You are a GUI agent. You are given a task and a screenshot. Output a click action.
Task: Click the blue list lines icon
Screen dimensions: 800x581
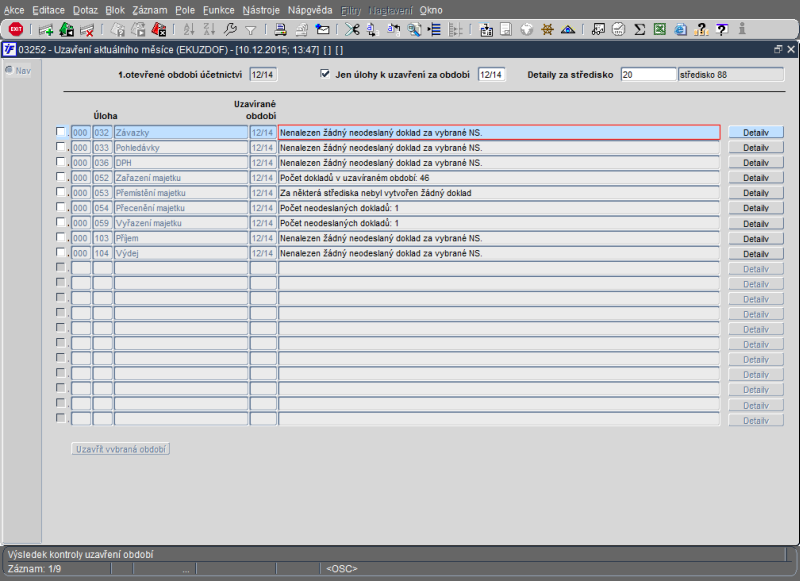tap(434, 30)
